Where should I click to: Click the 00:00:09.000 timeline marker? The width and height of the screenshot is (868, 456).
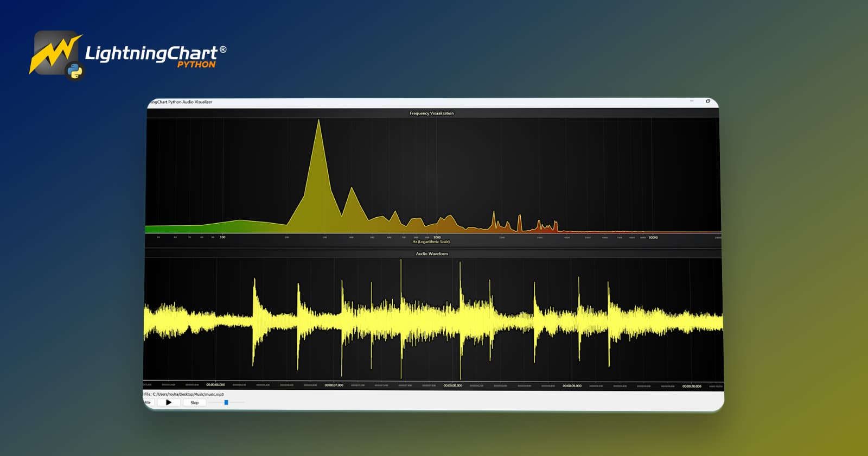(x=572, y=386)
